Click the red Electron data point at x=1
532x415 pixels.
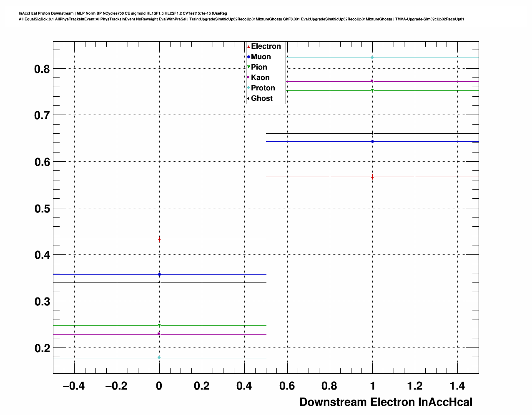click(372, 177)
